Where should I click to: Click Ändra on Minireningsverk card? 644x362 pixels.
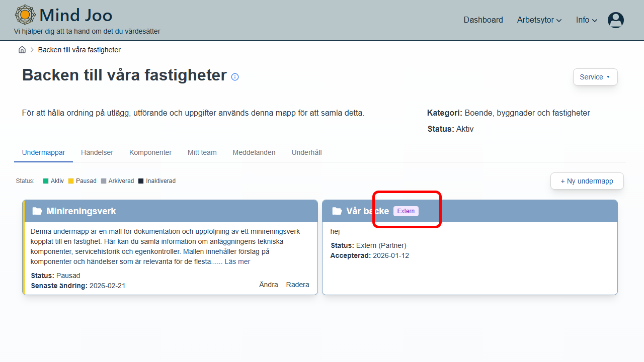pyautogui.click(x=269, y=285)
